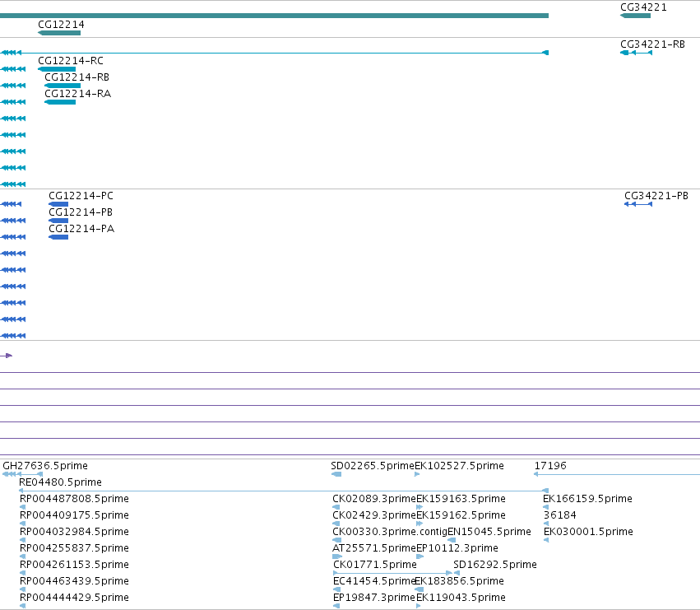Click the CG12214-RC transcript bar
Viewport: 700px width, 610px height.
pos(57,69)
